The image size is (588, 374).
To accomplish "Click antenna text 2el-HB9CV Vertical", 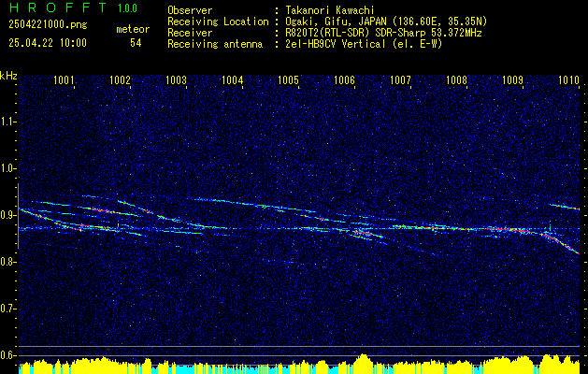I will click(336, 44).
